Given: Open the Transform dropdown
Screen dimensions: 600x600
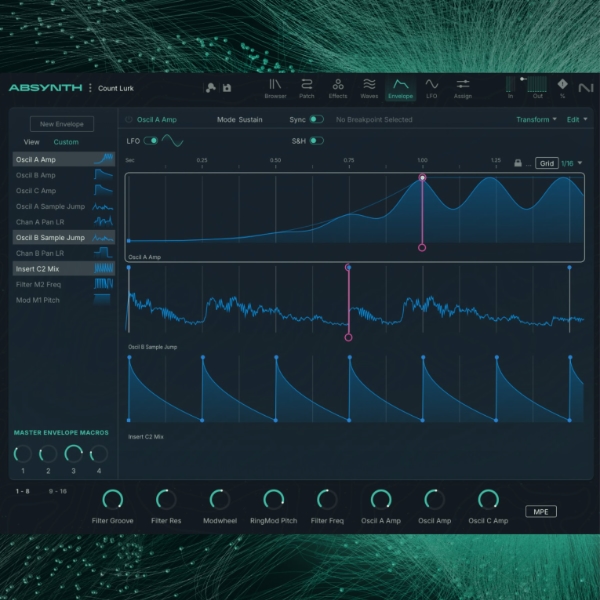Looking at the screenshot, I should click(x=536, y=119).
